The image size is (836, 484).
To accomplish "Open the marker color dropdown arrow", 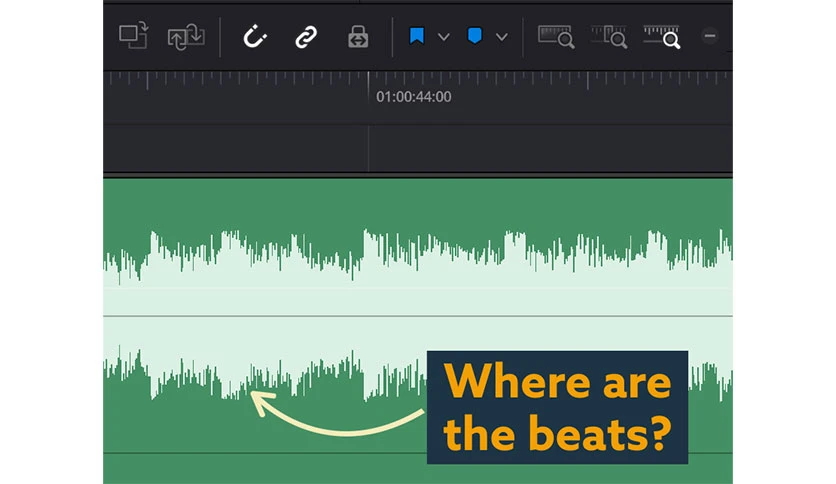I will tap(501, 37).
